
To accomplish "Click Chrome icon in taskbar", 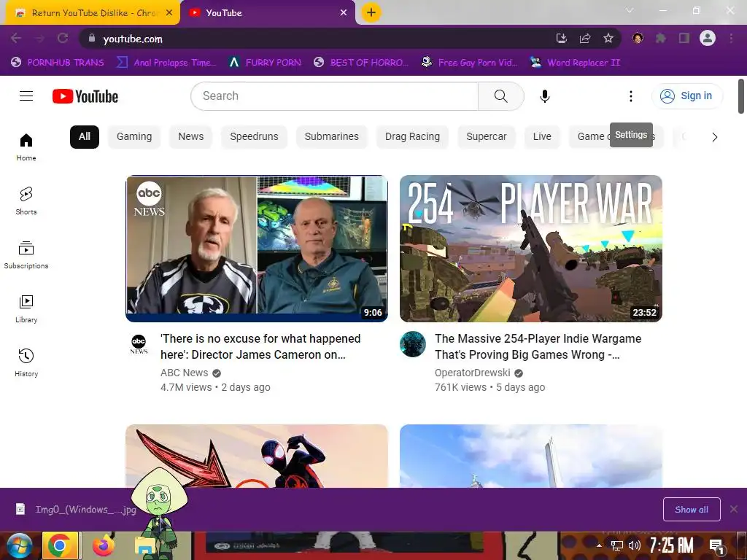I will [60, 545].
